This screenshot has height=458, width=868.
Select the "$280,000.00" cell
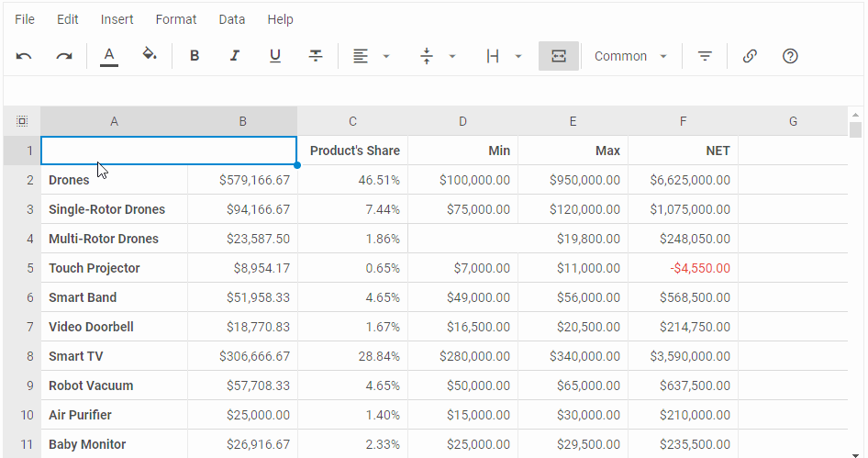click(x=462, y=356)
